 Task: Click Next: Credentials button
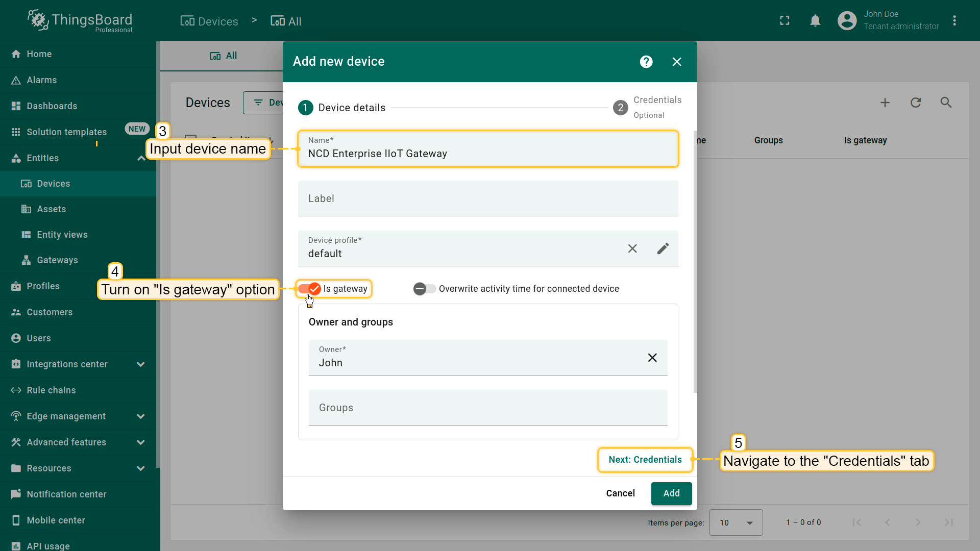point(645,460)
